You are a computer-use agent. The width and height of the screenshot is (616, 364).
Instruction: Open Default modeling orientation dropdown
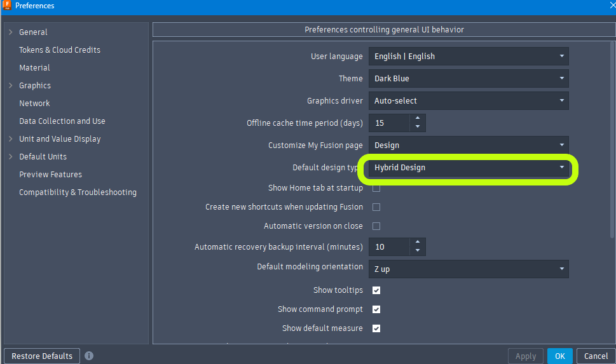[469, 269]
